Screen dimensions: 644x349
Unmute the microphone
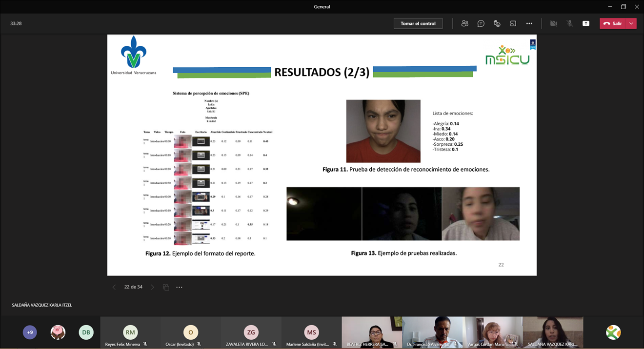569,23
